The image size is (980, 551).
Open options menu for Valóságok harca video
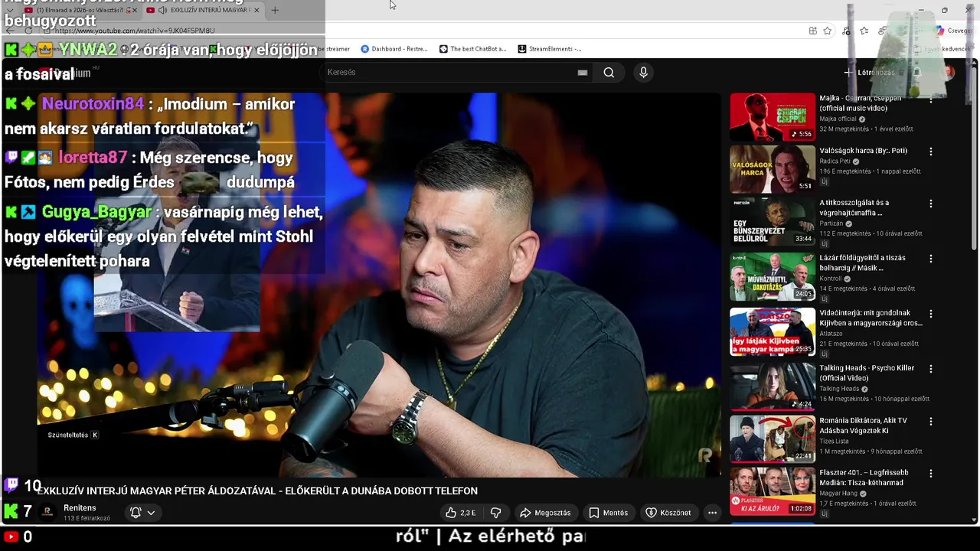point(931,152)
